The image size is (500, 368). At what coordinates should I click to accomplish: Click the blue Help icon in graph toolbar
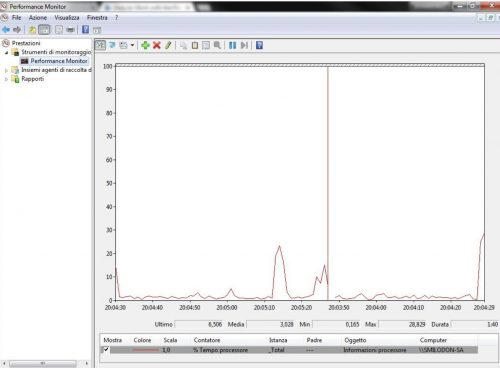pyautogui.click(x=259, y=45)
